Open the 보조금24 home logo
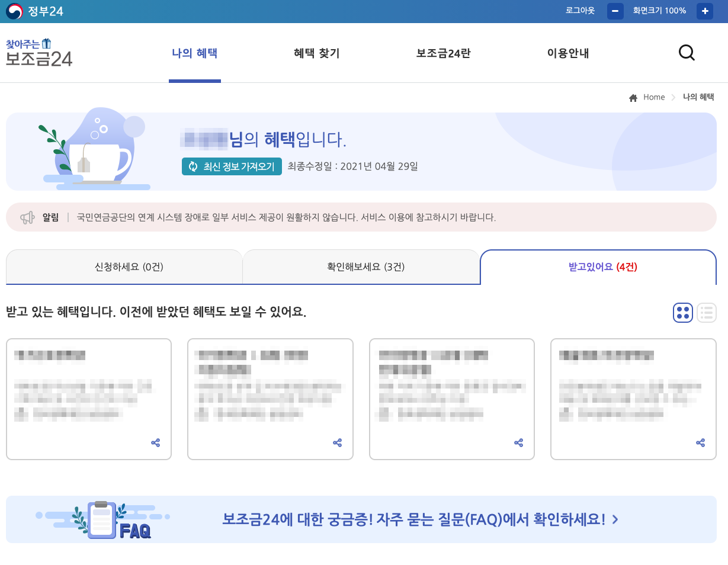The width and height of the screenshot is (728, 565). click(x=39, y=53)
